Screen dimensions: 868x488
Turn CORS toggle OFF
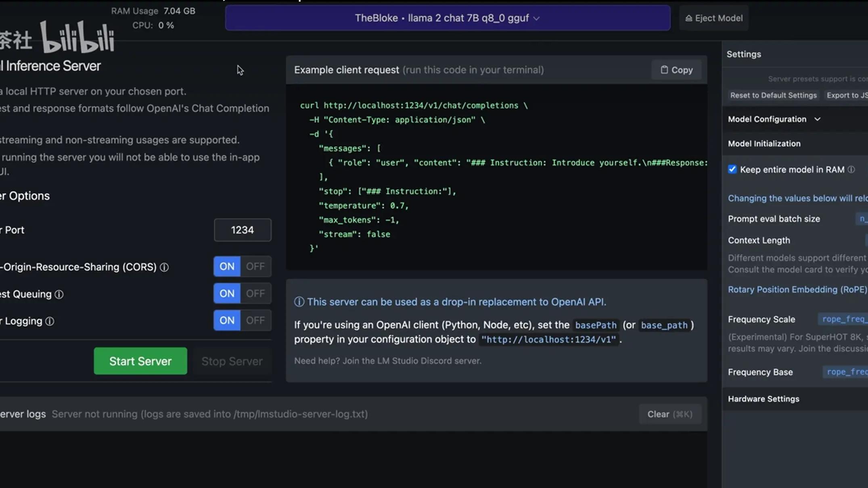(x=255, y=267)
